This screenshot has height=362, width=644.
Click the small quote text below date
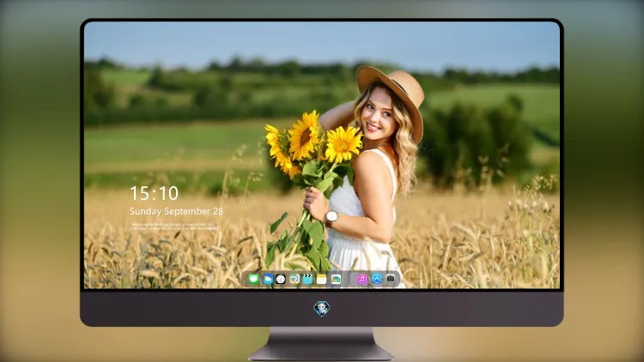point(174,226)
